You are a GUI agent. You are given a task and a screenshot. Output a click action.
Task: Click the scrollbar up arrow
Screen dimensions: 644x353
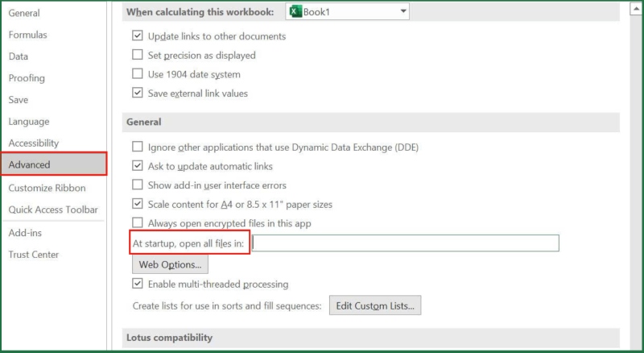coord(636,9)
